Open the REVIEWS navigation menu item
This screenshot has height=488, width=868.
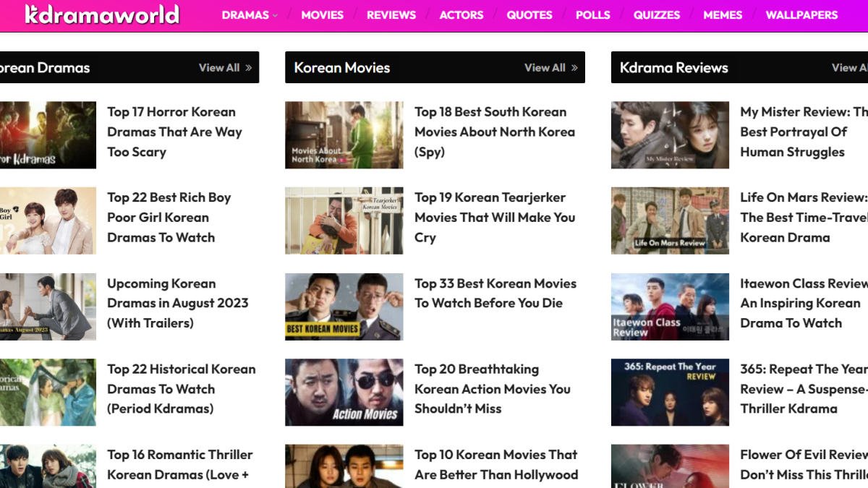pos(391,14)
